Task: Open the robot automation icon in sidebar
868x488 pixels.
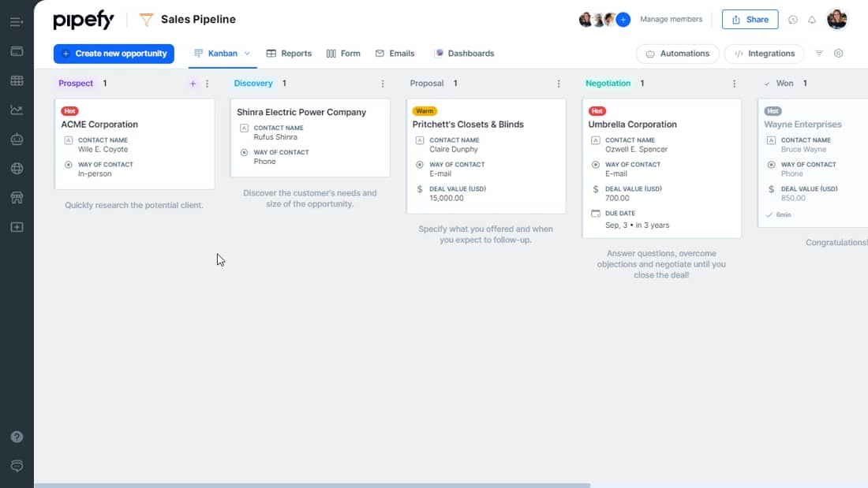Action: point(17,140)
